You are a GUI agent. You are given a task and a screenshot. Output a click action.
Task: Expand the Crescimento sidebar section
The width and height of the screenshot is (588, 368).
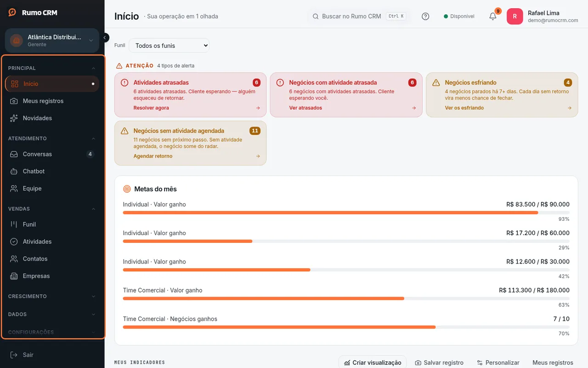tap(52, 296)
